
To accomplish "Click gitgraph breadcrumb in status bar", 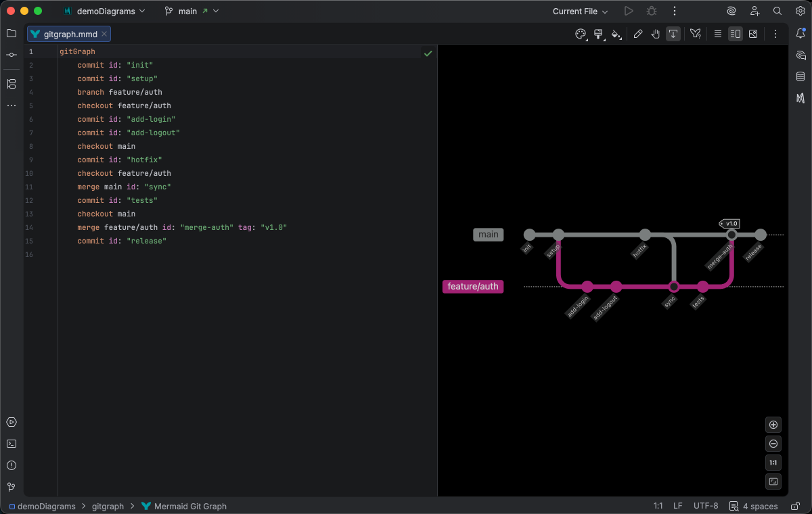I will click(108, 506).
